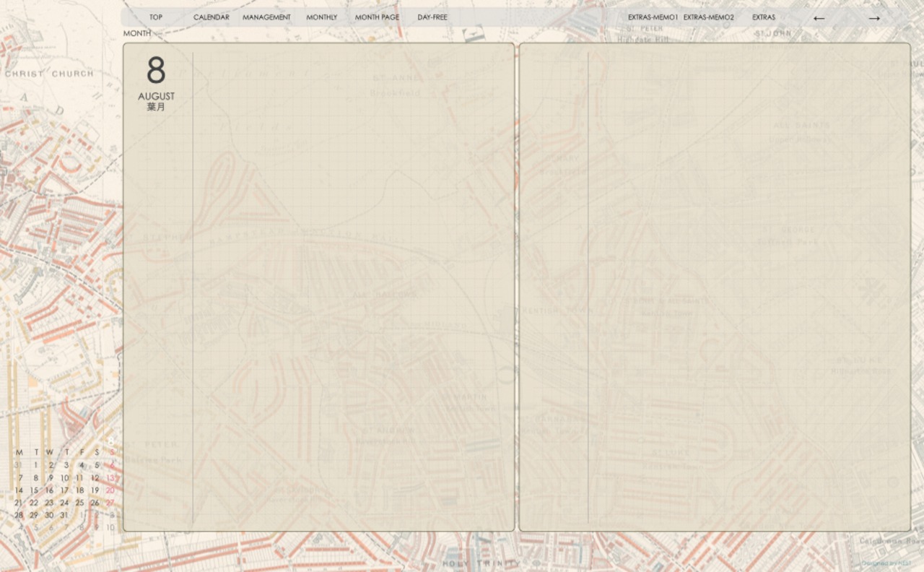Viewport: 924px width, 572px height.
Task: Switch to the EXTRAS-MEMO2 tab
Action: click(x=709, y=17)
